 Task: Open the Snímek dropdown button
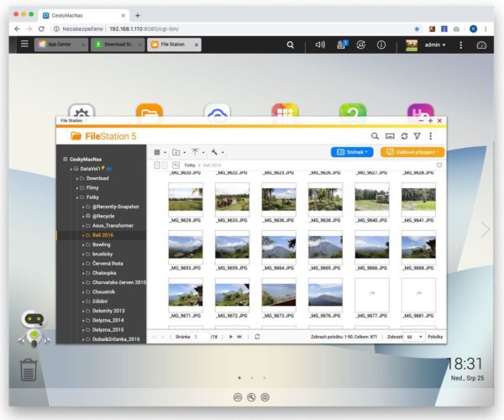pos(352,152)
